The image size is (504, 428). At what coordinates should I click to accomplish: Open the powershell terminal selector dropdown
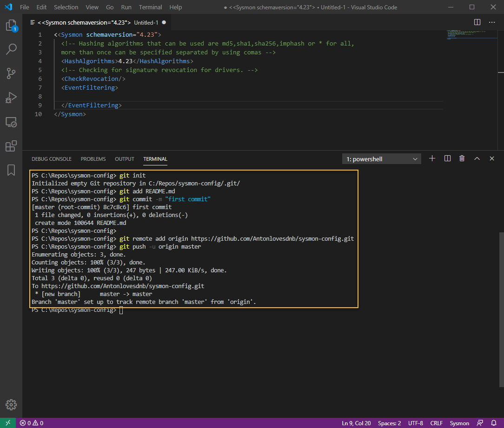[381, 159]
